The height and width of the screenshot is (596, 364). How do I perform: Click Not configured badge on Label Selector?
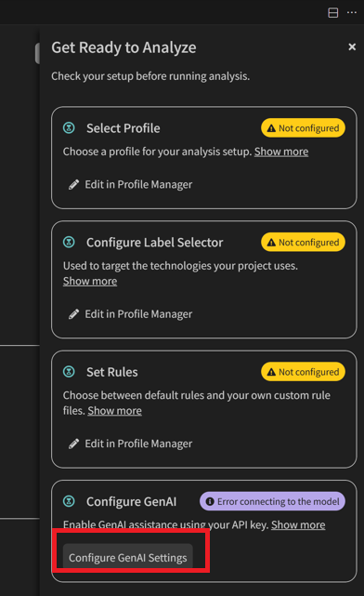[303, 242]
